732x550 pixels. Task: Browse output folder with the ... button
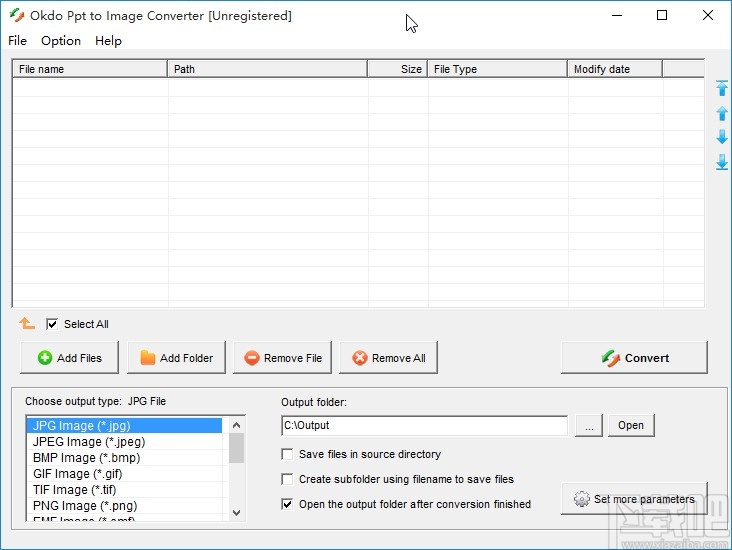pyautogui.click(x=589, y=425)
